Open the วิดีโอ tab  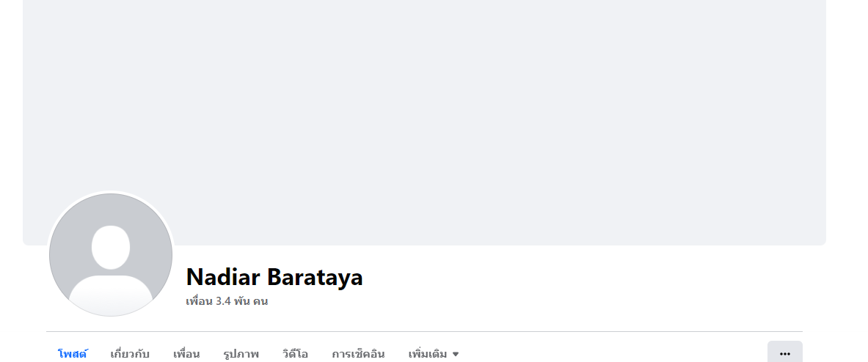295,354
